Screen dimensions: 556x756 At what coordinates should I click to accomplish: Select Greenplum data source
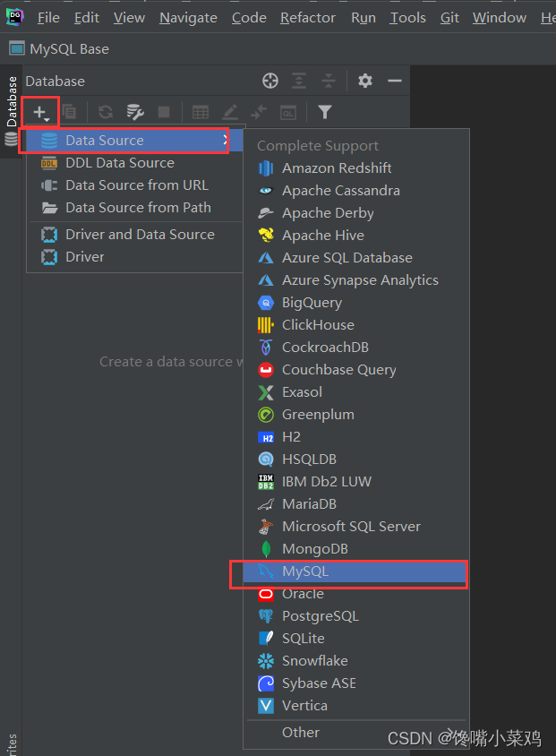[x=356, y=415]
